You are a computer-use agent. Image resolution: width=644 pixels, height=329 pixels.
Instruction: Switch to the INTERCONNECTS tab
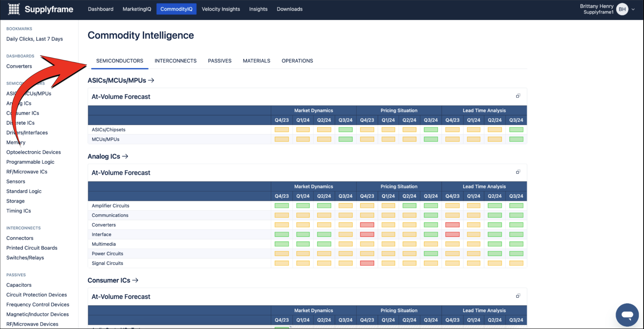click(176, 61)
